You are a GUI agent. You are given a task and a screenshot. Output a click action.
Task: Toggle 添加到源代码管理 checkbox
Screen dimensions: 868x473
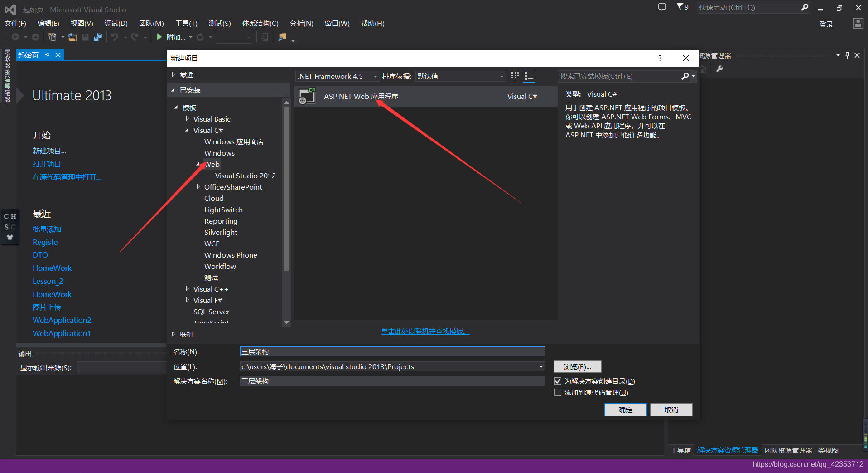tap(558, 392)
